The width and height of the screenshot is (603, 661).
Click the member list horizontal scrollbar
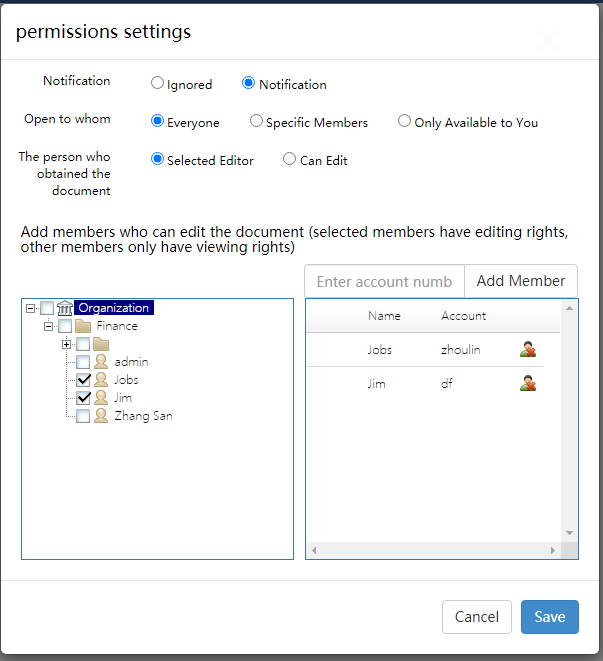434,550
